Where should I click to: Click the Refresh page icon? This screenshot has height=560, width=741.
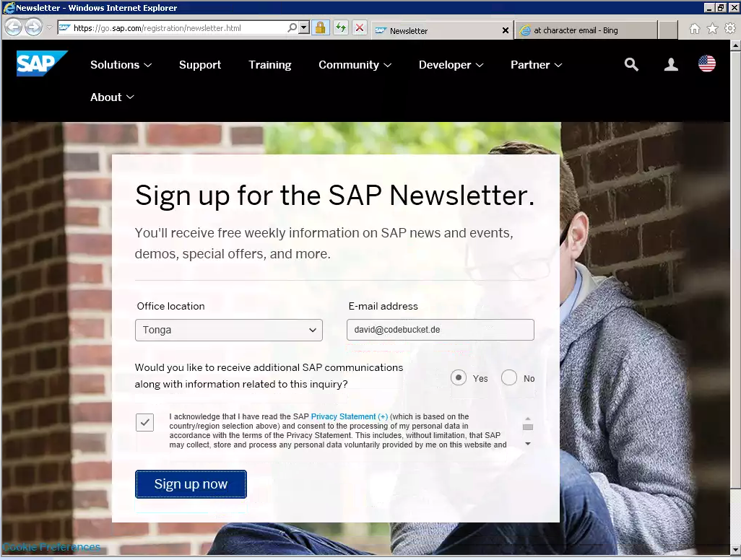(x=340, y=28)
